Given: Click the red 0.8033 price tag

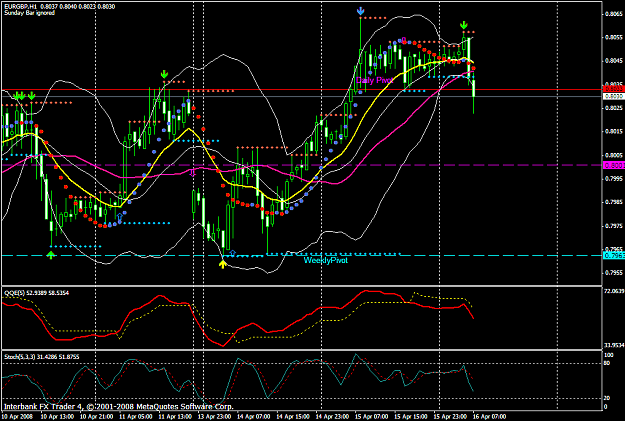Looking at the screenshot, I should pyautogui.click(x=614, y=90).
